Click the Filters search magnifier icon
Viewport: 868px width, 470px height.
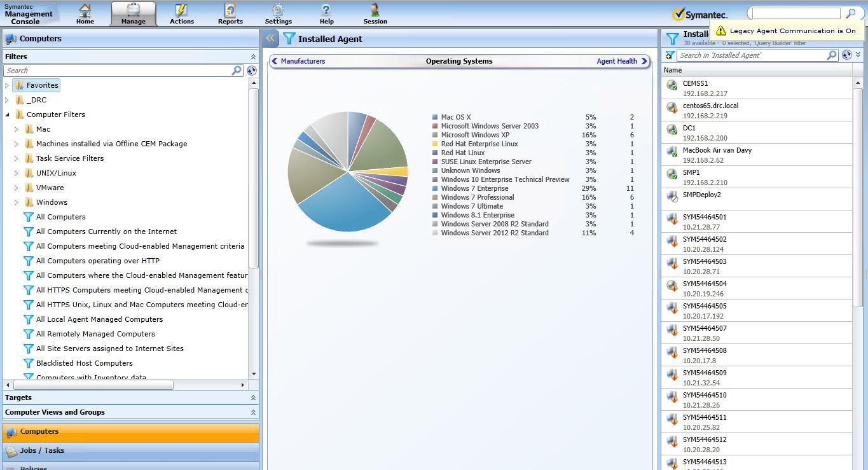coord(237,71)
